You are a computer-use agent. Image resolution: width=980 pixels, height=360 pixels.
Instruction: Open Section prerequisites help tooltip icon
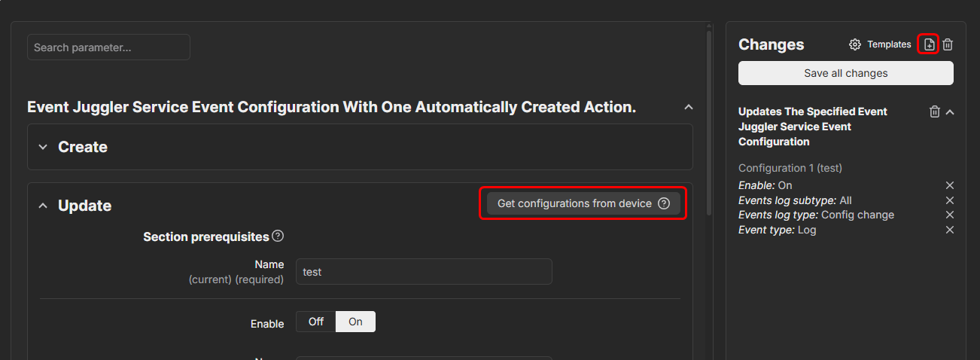click(278, 236)
